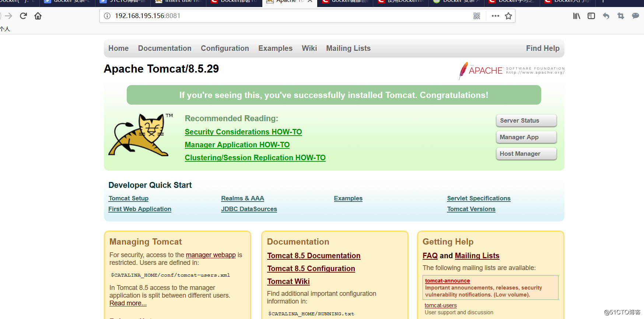Close the Apache Tomcat browser tab
Image resolution: width=644 pixels, height=319 pixels.
coord(310,1)
